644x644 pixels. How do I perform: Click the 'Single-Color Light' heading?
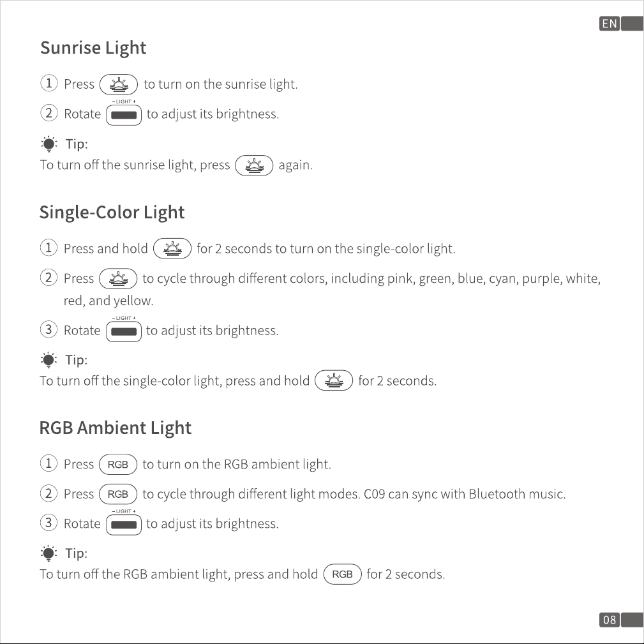tap(112, 213)
